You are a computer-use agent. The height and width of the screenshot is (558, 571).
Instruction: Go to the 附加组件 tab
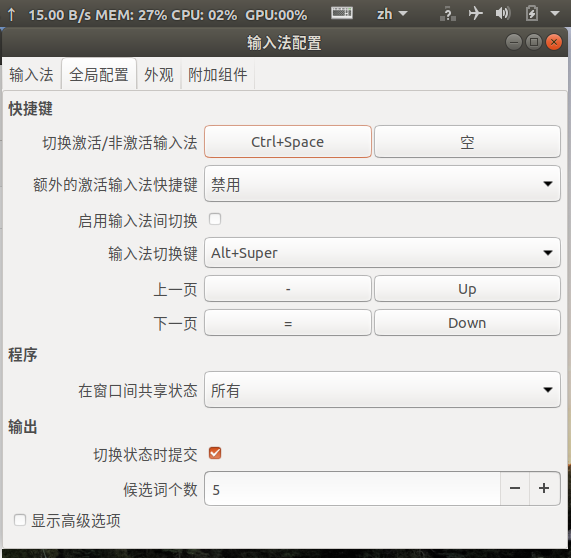click(x=217, y=75)
